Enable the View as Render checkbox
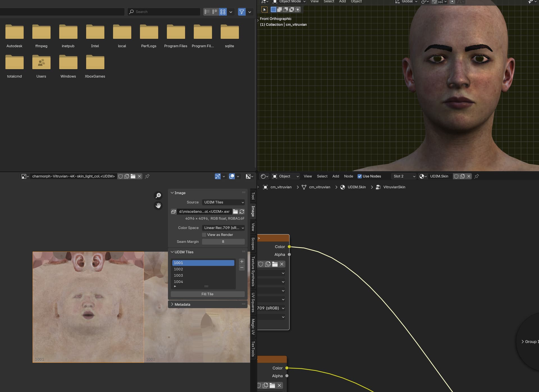539x392 pixels. 204,235
